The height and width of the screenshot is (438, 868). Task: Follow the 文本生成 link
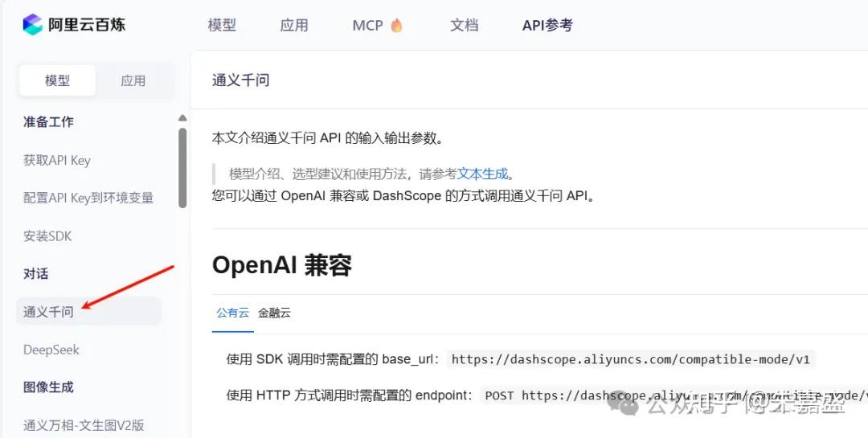(x=482, y=174)
